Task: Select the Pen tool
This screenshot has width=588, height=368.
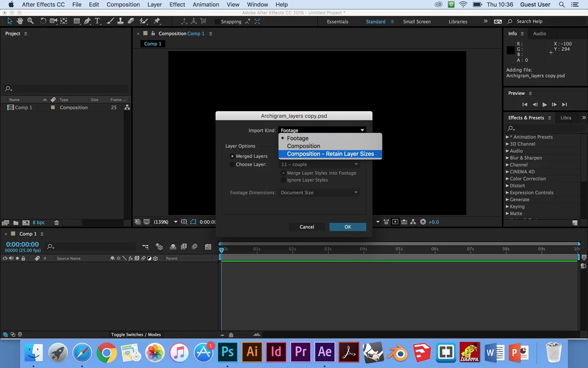Action: [x=87, y=21]
